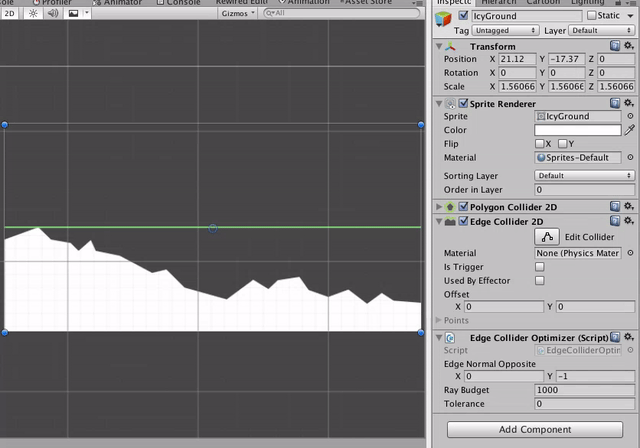Click Order in Layer field
The width and height of the screenshot is (640, 448).
click(584, 190)
